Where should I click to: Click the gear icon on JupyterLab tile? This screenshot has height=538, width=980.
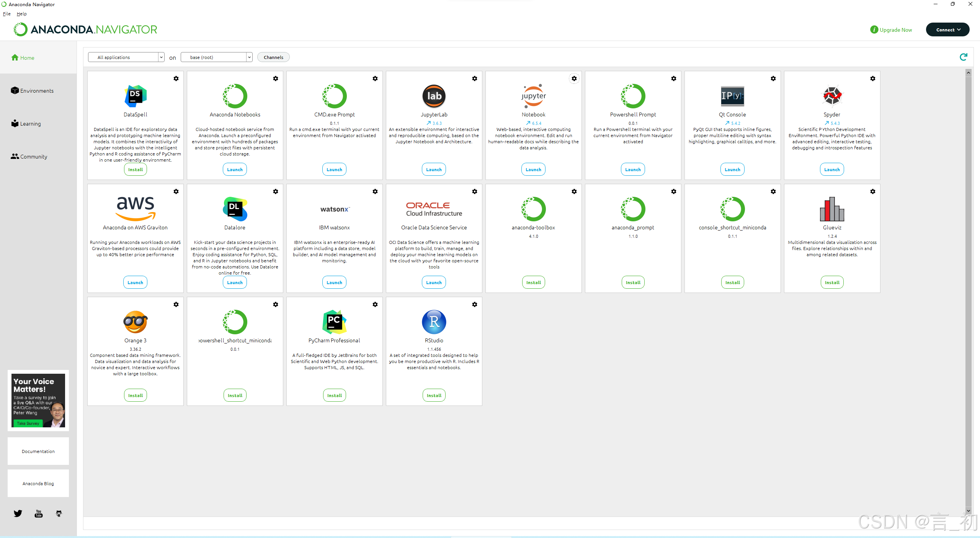474,78
